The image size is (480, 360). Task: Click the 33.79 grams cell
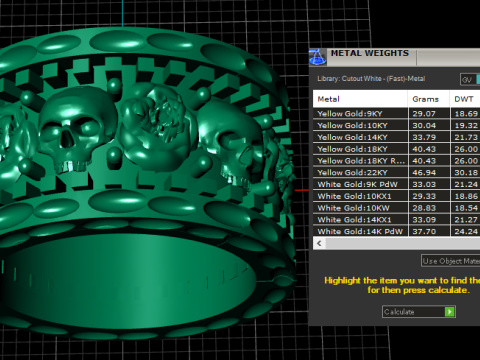(x=429, y=137)
